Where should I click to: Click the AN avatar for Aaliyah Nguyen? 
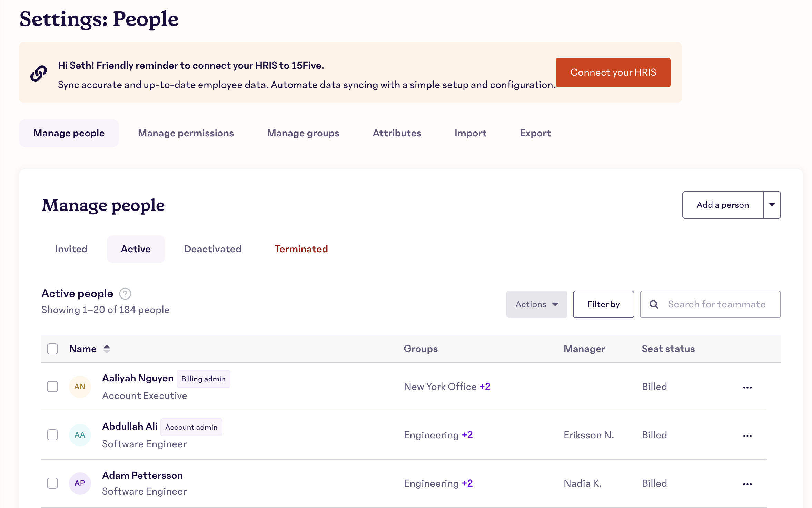point(80,387)
